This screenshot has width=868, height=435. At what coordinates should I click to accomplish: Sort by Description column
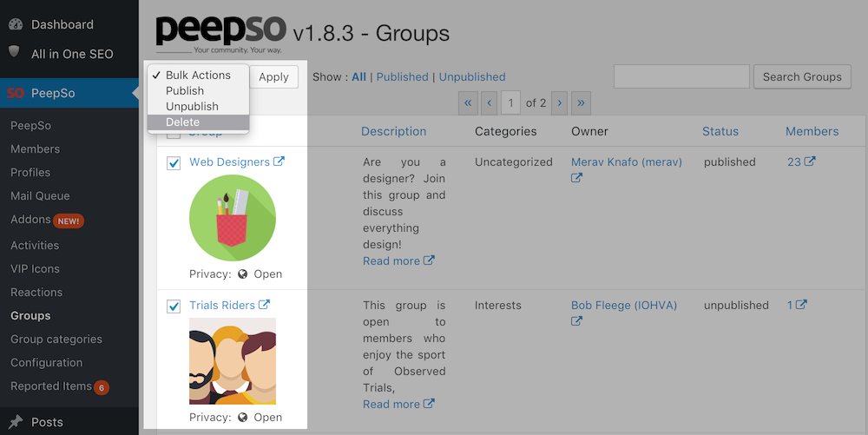393,131
